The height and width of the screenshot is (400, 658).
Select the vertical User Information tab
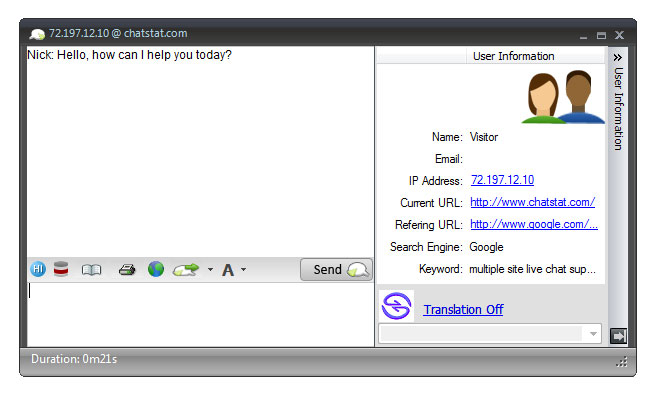pyautogui.click(x=619, y=109)
